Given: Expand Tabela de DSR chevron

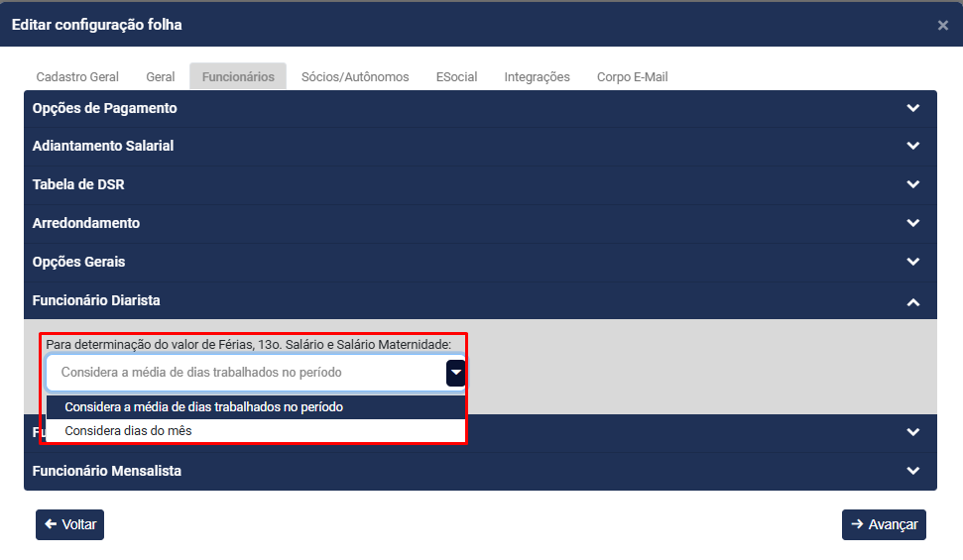Looking at the screenshot, I should (x=913, y=184).
